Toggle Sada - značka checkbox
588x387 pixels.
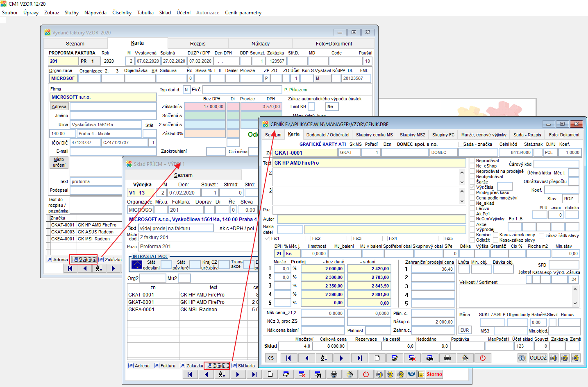(x=461, y=144)
